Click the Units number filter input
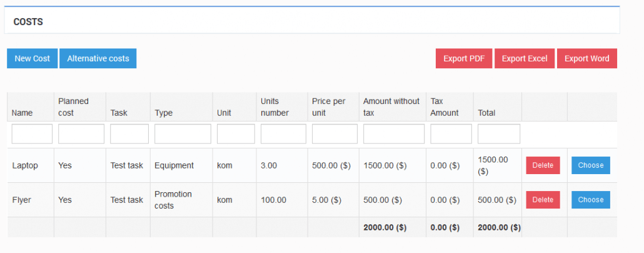This screenshot has width=644, height=253. click(x=283, y=134)
